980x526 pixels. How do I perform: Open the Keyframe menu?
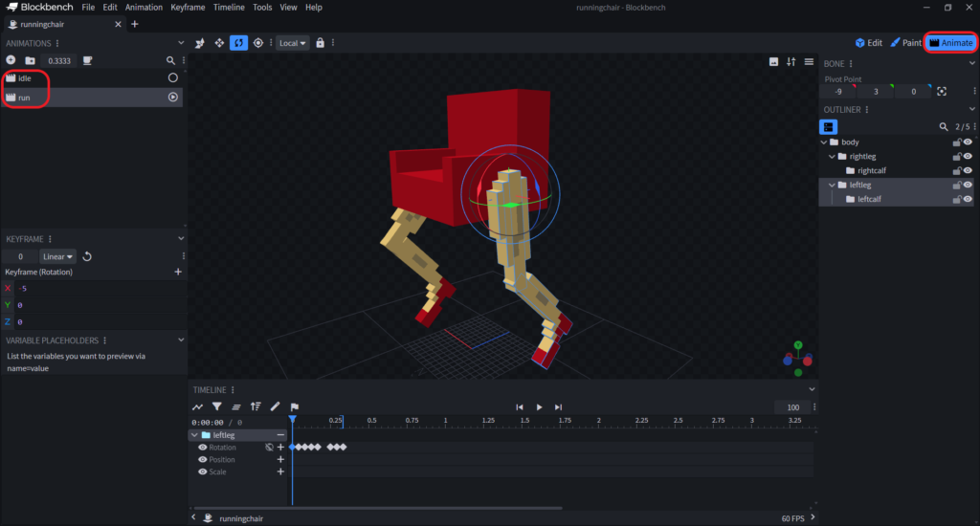point(186,8)
